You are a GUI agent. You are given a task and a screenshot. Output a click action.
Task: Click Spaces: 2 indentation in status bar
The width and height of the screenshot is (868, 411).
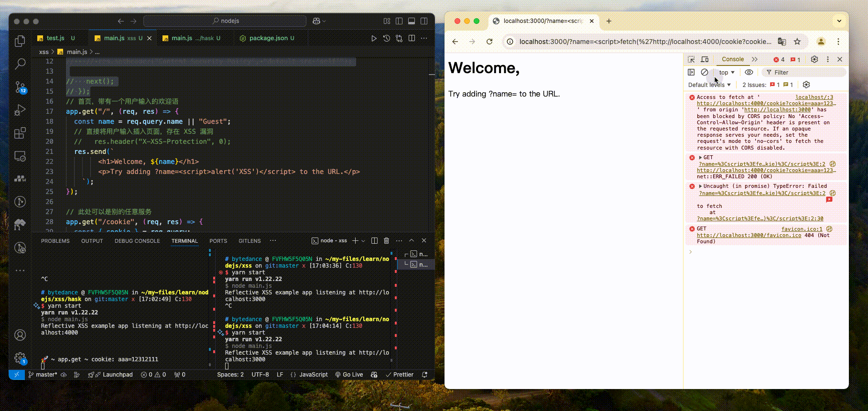[230, 375]
